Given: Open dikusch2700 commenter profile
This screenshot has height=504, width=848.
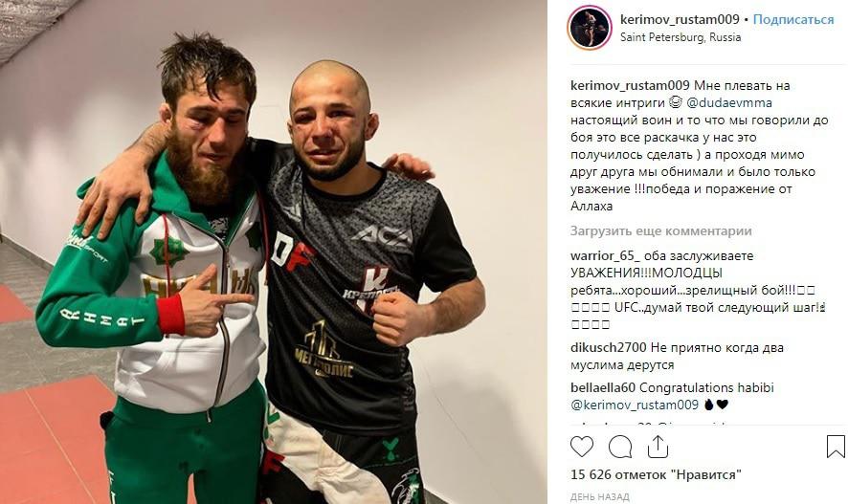Looking at the screenshot, I should pos(609,347).
